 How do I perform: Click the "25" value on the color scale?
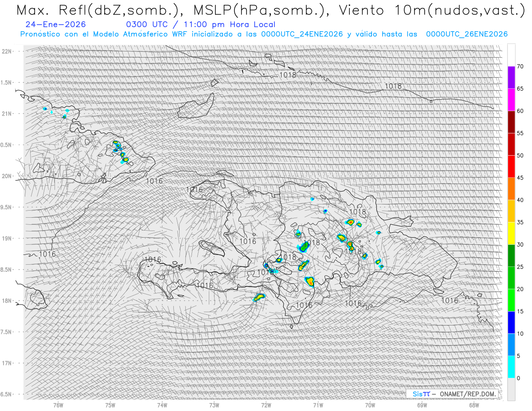tap(520, 267)
